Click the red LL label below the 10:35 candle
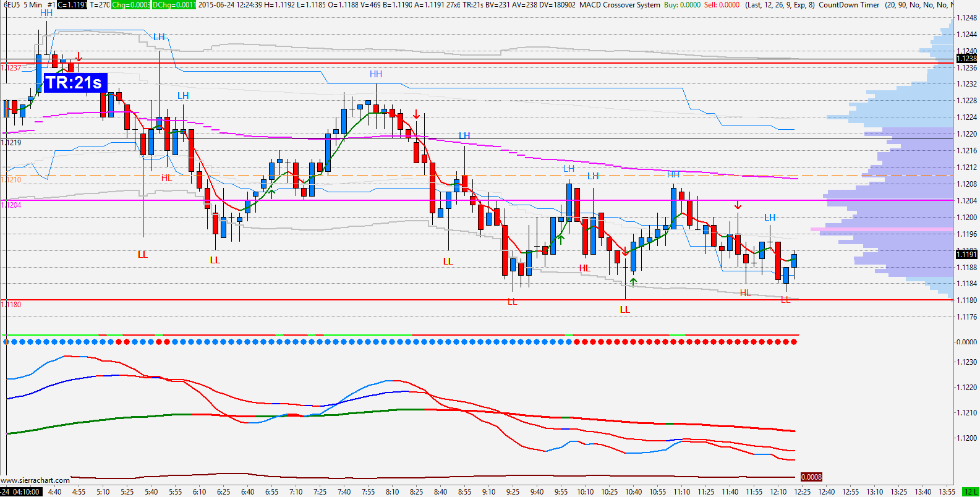The width and height of the screenshot is (980, 497). (625, 310)
